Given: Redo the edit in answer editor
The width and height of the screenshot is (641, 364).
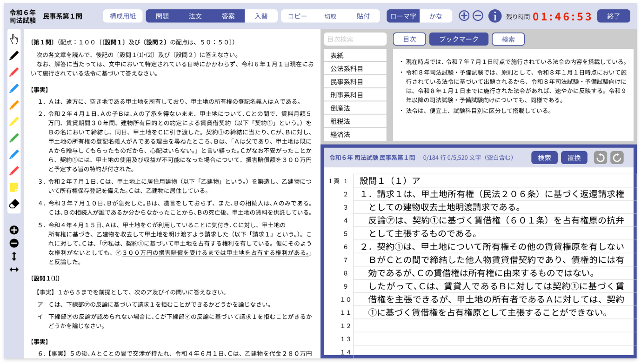Looking at the screenshot, I should 617,158.
